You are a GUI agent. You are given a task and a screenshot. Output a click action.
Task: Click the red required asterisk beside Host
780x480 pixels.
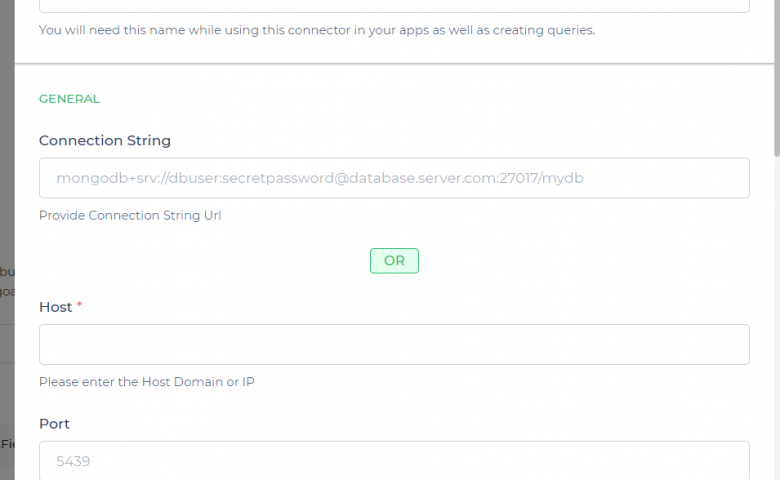[x=80, y=306]
